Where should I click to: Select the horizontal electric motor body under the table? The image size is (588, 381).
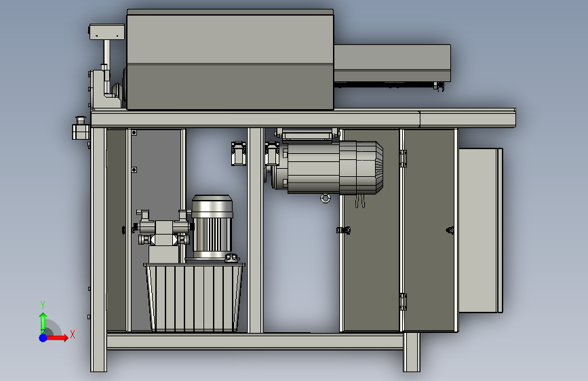[x=313, y=167]
